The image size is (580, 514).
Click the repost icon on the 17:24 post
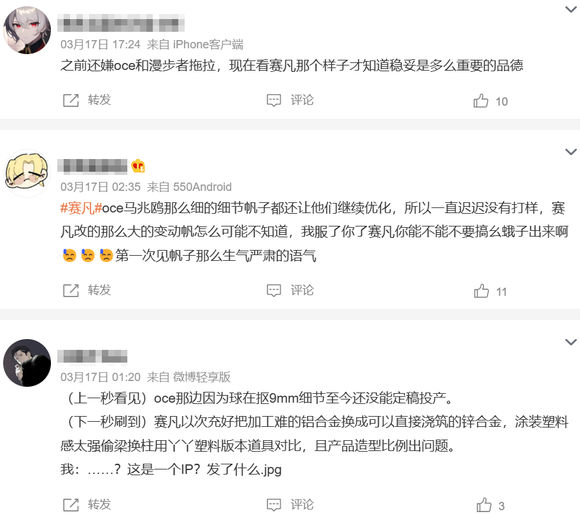(x=71, y=101)
